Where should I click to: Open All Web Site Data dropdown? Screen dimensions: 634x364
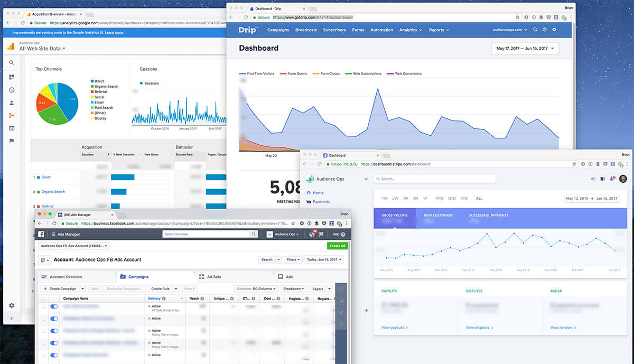(42, 49)
